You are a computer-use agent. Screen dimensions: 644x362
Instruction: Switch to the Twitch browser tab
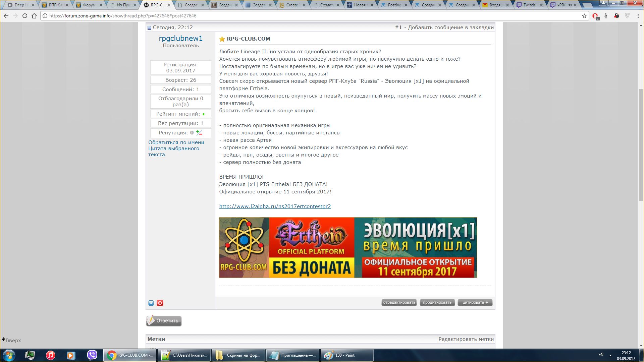[529, 5]
